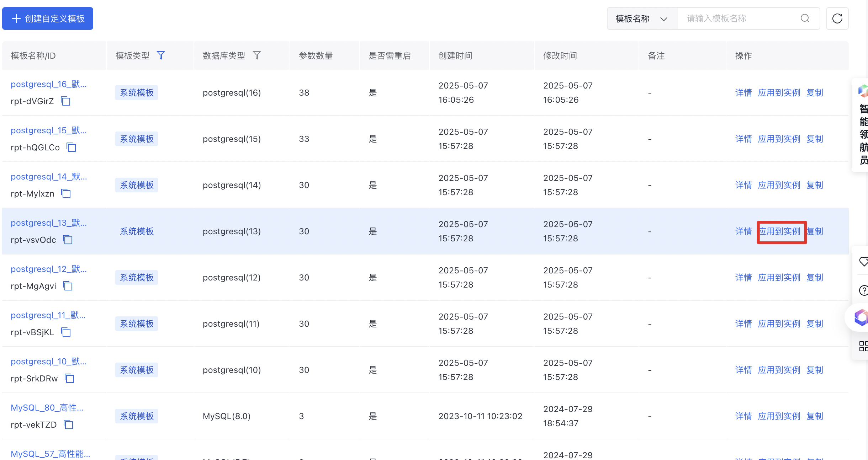Click 复制 for MySQL(8.0) row
Screen dimensions: 868x460
coord(815,416)
